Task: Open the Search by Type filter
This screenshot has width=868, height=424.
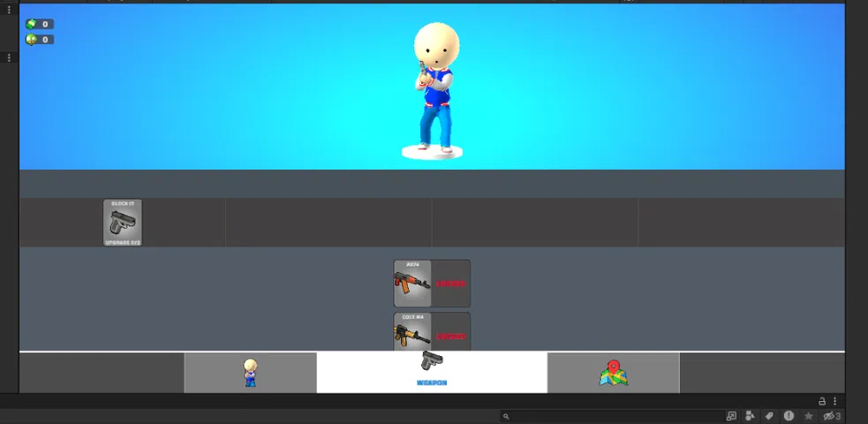Action: 750,416
